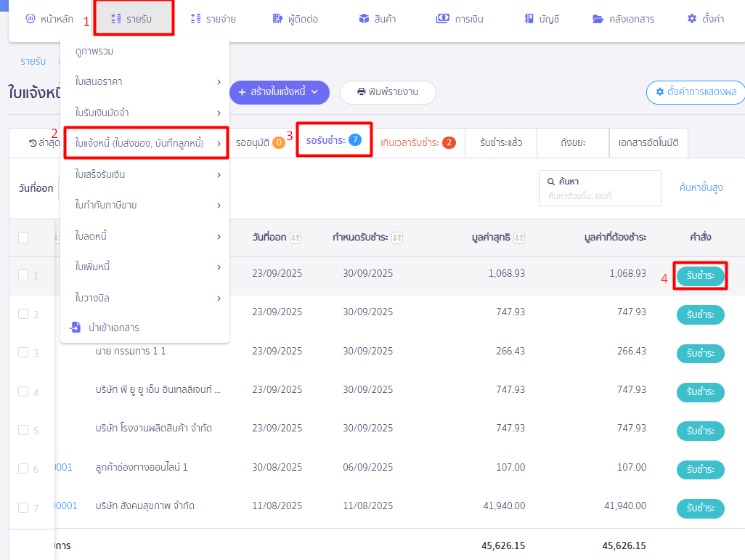This screenshot has height=560, width=745.
Task: Click the settings gear icon in navbar
Action: (x=692, y=19)
